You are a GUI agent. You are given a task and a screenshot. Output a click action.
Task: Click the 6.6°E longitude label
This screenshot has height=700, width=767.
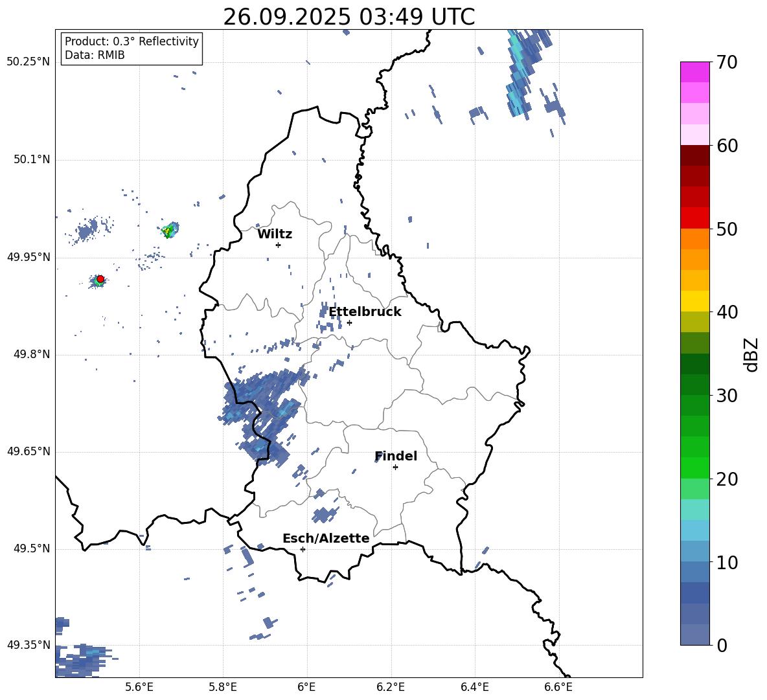point(558,687)
